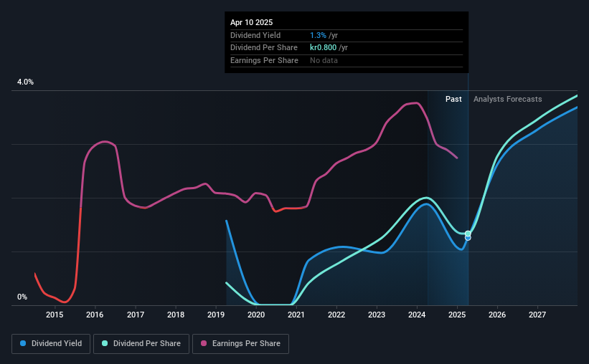Click the 2024 x-axis year label
The height and width of the screenshot is (364, 589).
click(417, 315)
